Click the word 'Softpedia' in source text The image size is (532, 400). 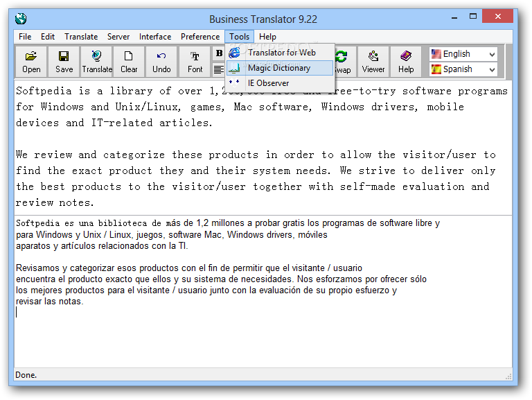click(x=44, y=91)
